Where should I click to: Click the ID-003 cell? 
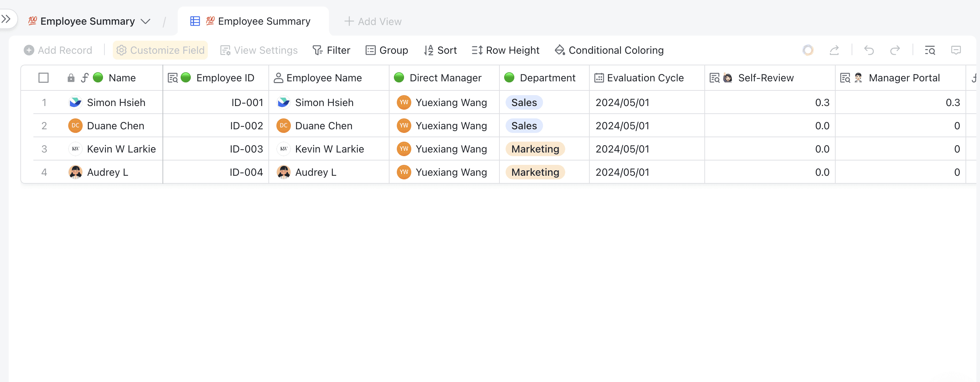(216, 149)
